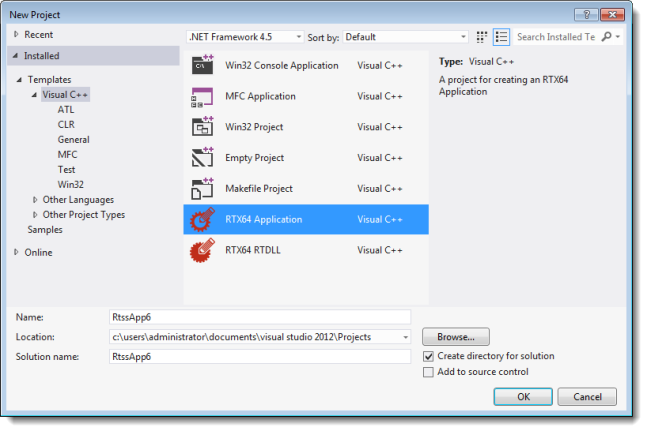Screen dimensions: 647x431
Task: Click into the project Name field
Action: pos(260,317)
